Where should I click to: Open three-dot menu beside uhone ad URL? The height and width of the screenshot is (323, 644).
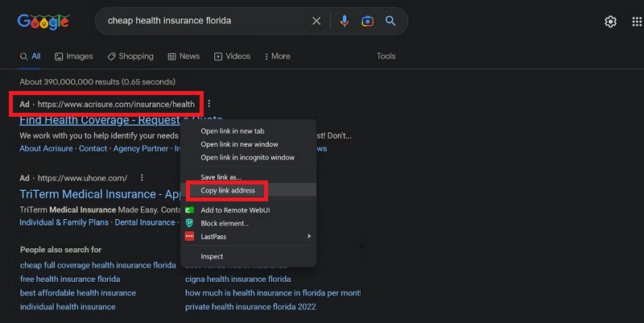click(141, 178)
